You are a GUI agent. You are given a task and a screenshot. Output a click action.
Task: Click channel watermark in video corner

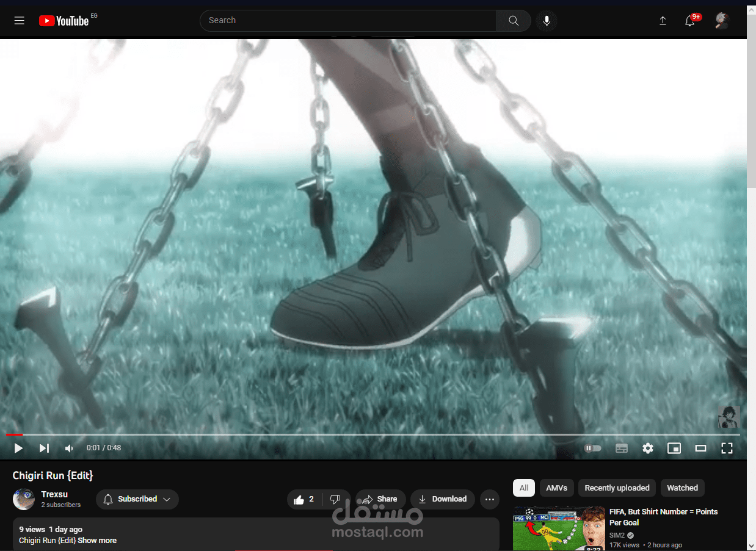coord(729,417)
